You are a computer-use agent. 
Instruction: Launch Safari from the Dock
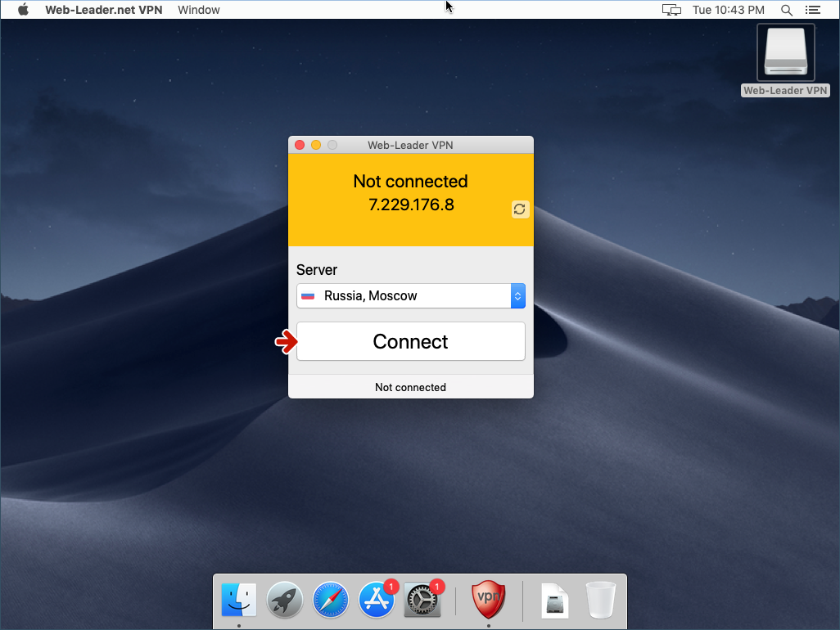(x=331, y=600)
